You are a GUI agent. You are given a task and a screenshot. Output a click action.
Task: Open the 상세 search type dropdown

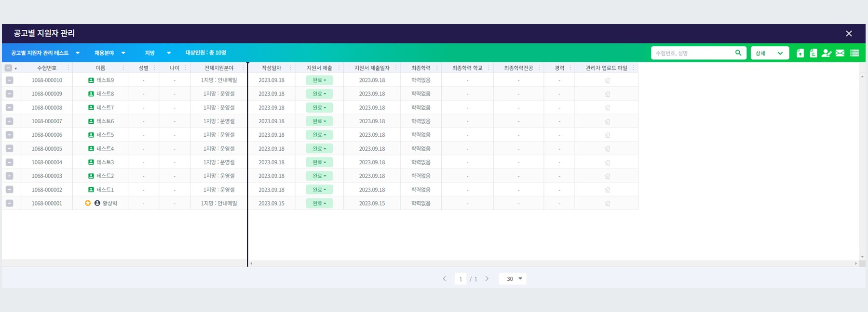(770, 53)
